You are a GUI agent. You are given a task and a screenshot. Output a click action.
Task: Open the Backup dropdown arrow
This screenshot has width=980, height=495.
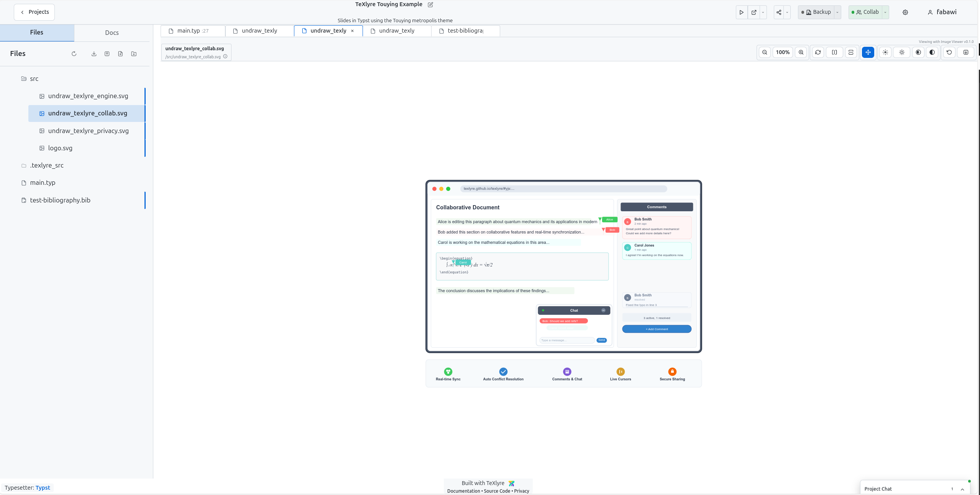tap(837, 12)
